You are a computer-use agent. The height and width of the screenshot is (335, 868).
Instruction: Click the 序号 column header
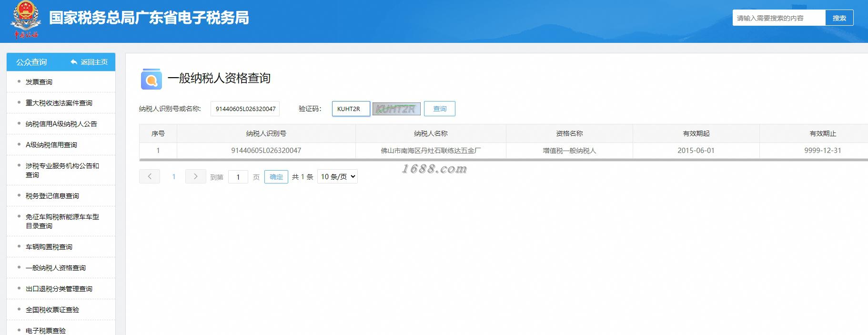(158, 133)
